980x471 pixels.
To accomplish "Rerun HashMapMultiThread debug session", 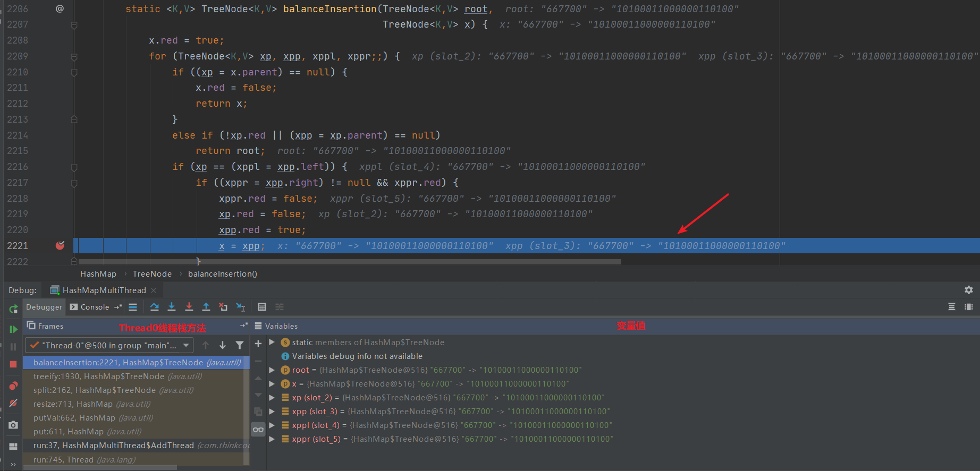I will 13,309.
